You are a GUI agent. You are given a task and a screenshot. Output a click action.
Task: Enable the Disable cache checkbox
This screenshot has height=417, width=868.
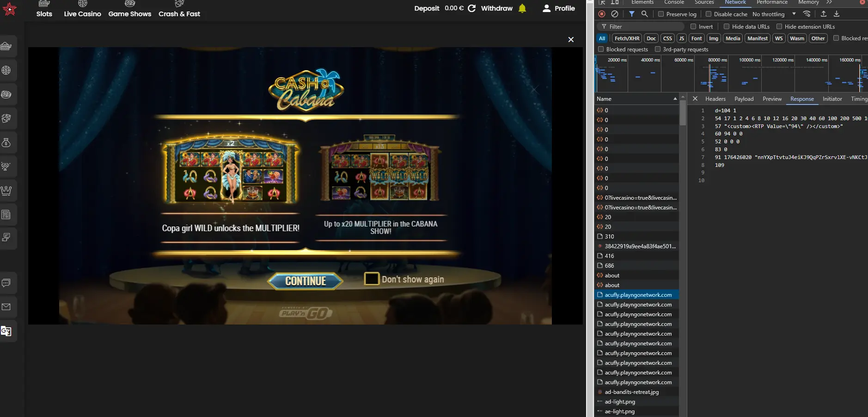(x=709, y=14)
